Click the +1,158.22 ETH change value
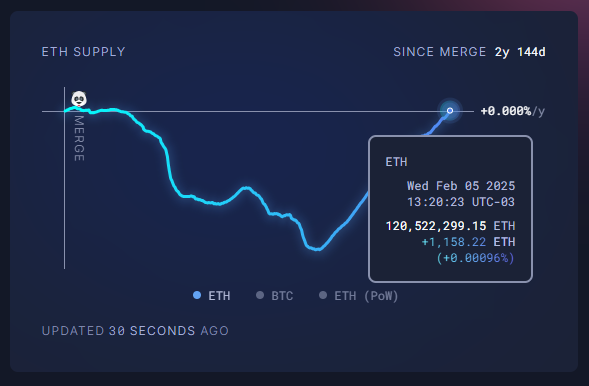 (x=468, y=242)
